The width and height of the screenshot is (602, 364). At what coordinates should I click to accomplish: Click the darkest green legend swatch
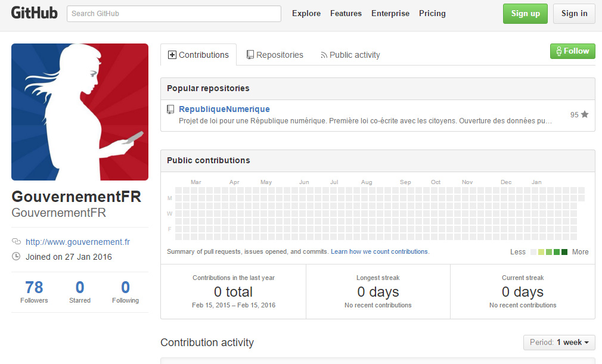(x=564, y=252)
